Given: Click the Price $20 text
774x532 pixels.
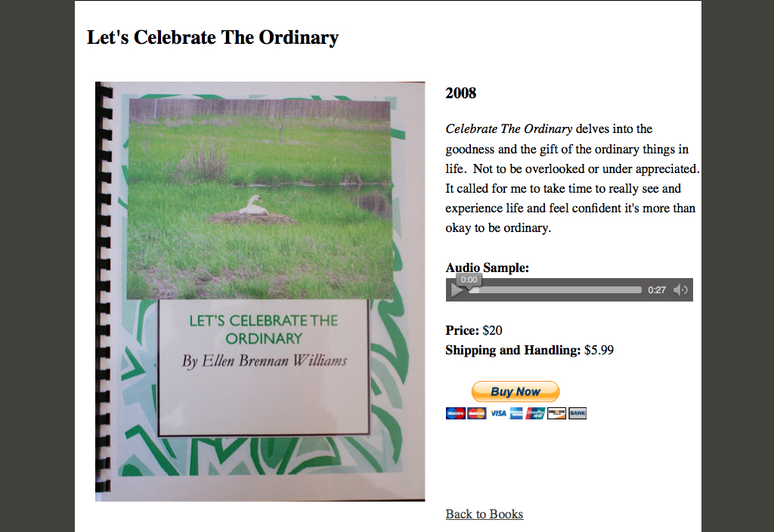Looking at the screenshot, I should pyautogui.click(x=474, y=330).
